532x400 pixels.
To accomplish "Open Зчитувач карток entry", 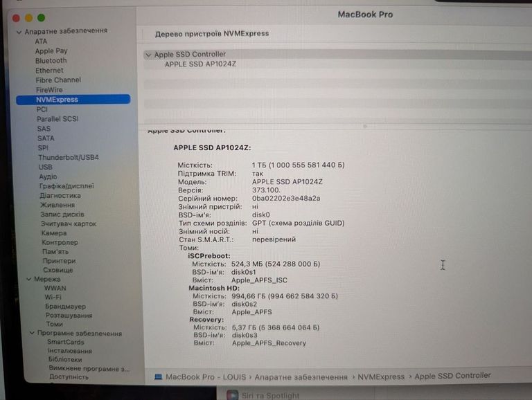I will click(x=69, y=224).
